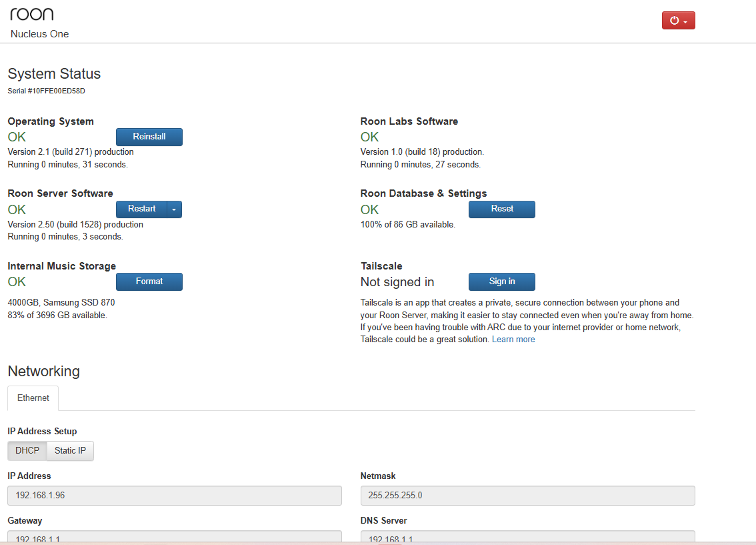Click the Gateway input field
Viewport: 756px width, 545px height.
(175, 537)
